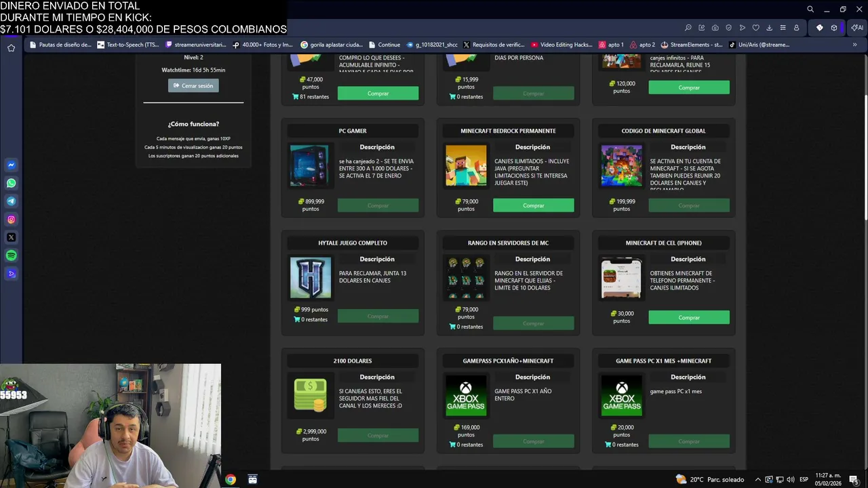Click Comprar under MINECRAFT BEDROCK PERMANENTE
The image size is (868, 488).
534,205
